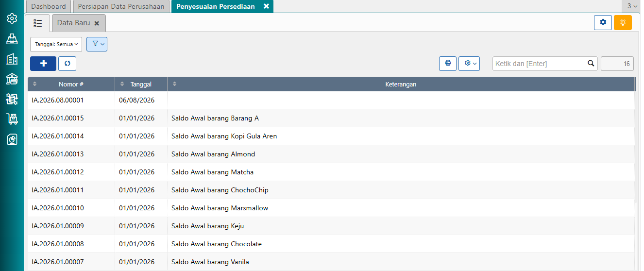Select row IA.2026.01.00009

click(x=331, y=226)
